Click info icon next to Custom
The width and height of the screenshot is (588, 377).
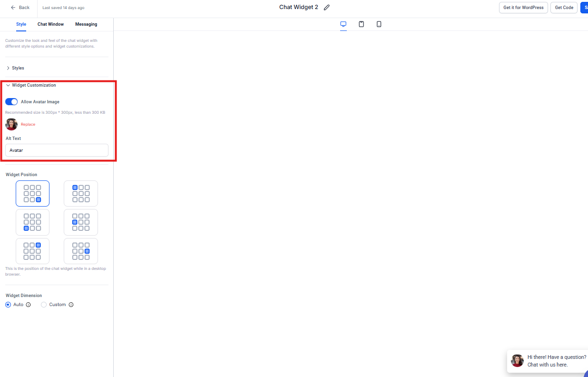point(71,305)
